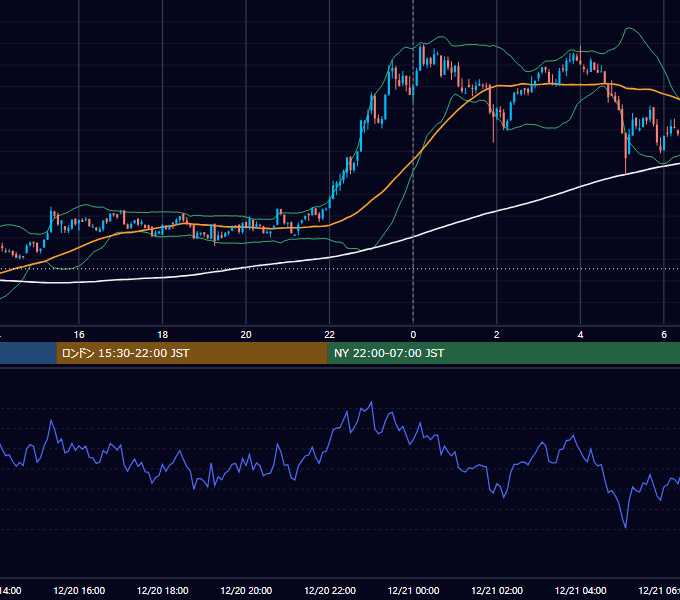This screenshot has height=600, width=680.
Task: Click the hour label 4 on price chart axis
Action: [580, 335]
